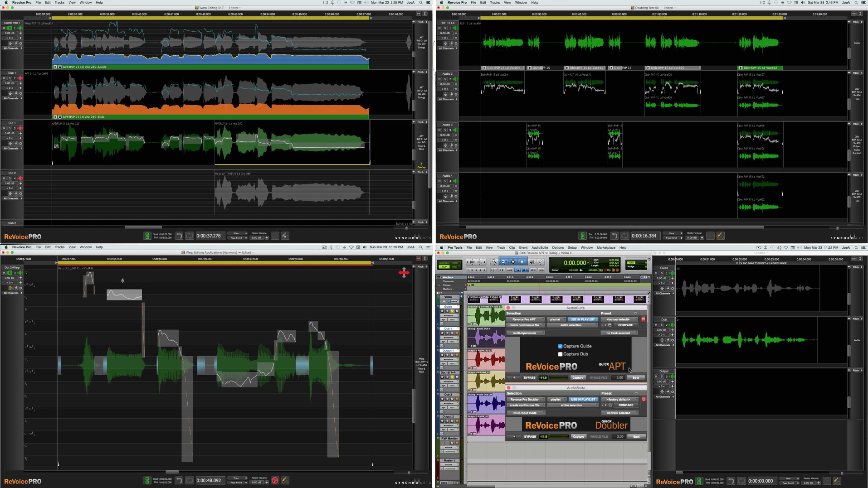
Task: Select the warp tool icon right of the 0:00:37.278 counter
Action: coord(285,236)
